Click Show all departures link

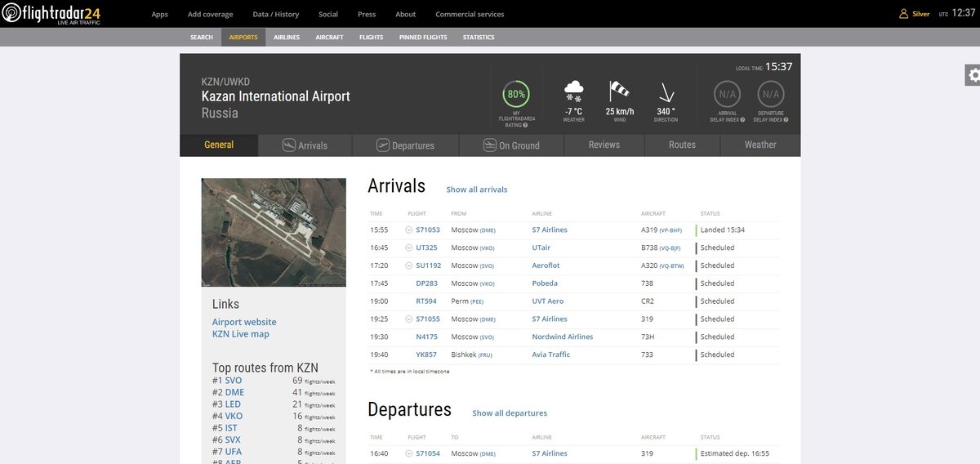pos(510,413)
